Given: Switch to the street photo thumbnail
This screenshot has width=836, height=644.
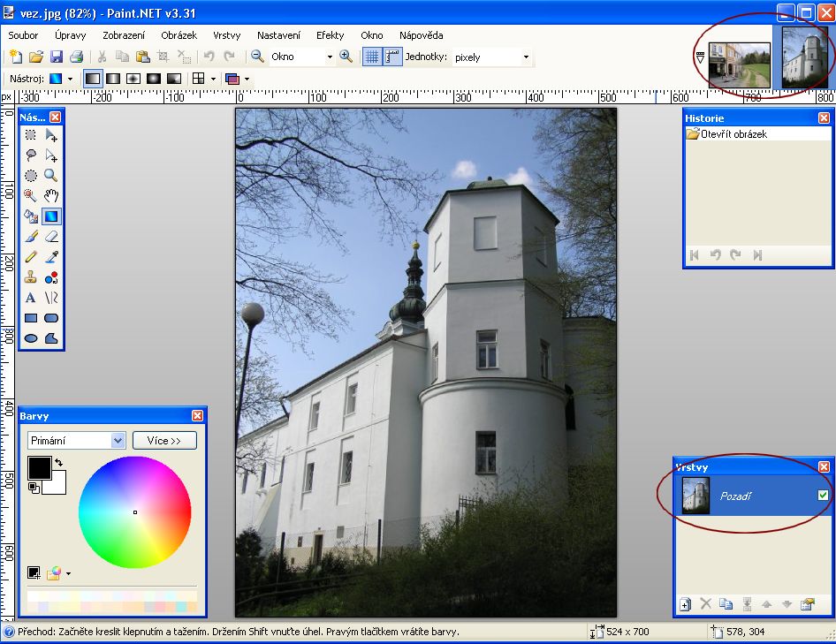Looking at the screenshot, I should click(740, 65).
